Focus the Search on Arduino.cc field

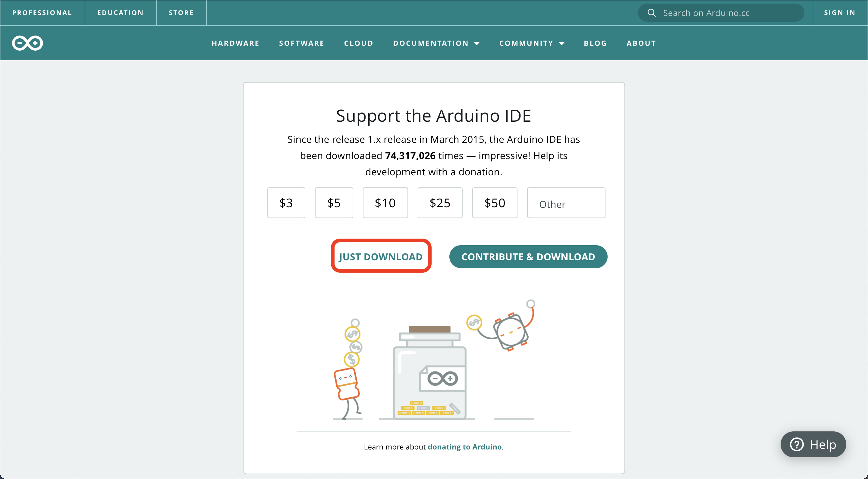pyautogui.click(x=721, y=13)
